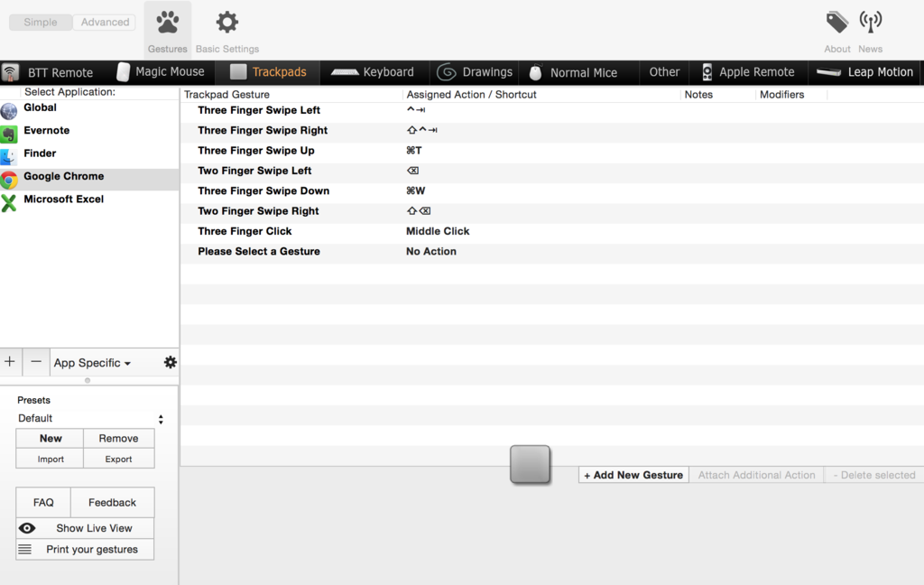
Task: Open the Gestures paw icon section
Action: point(167,31)
